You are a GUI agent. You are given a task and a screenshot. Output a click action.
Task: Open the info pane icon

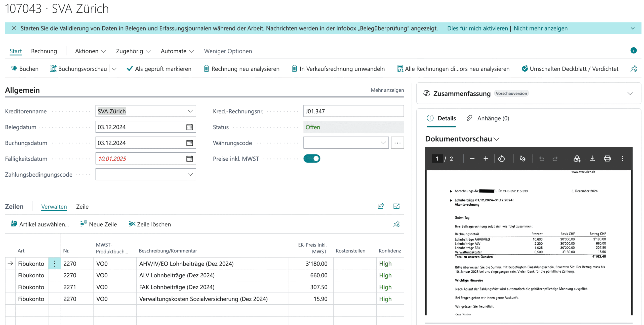coord(633,50)
